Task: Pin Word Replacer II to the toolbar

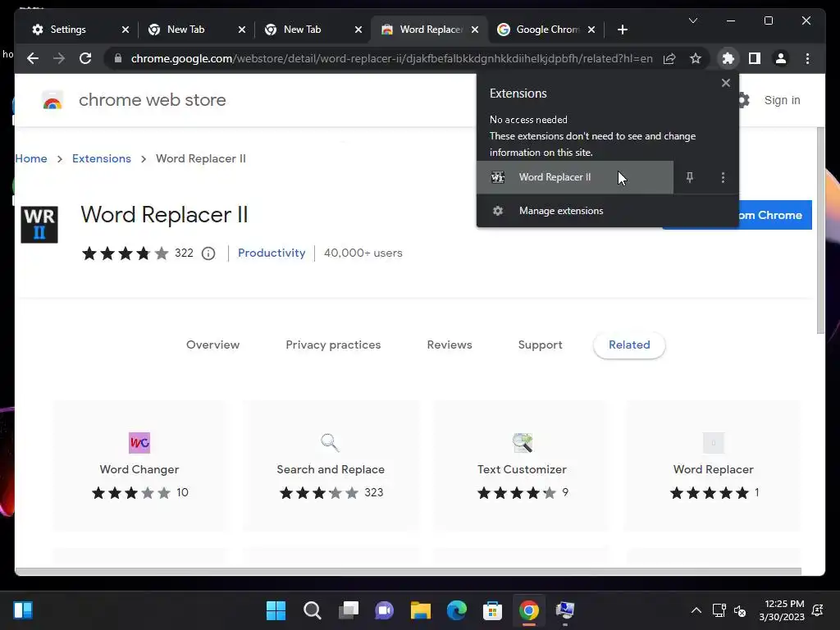Action: [689, 177]
